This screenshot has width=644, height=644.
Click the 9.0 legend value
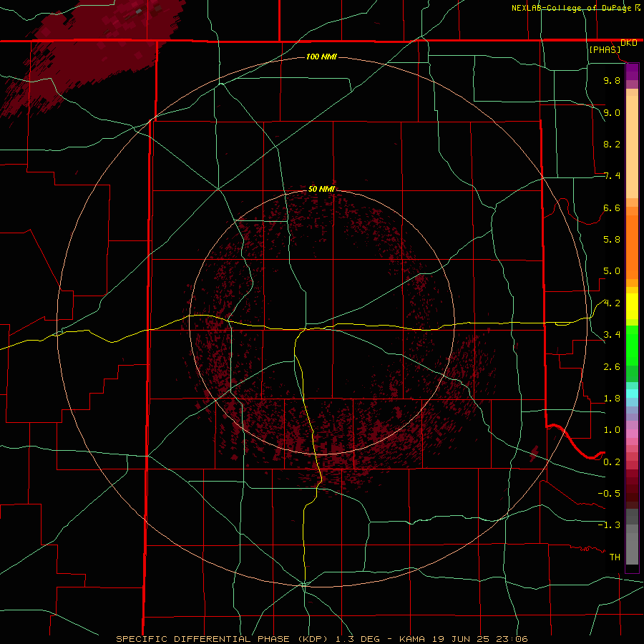tap(612, 112)
